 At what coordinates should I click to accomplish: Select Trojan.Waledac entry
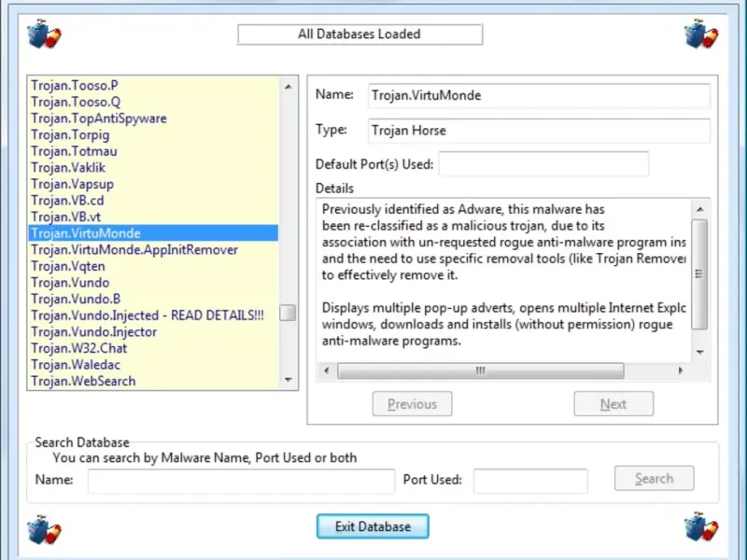(x=153, y=364)
